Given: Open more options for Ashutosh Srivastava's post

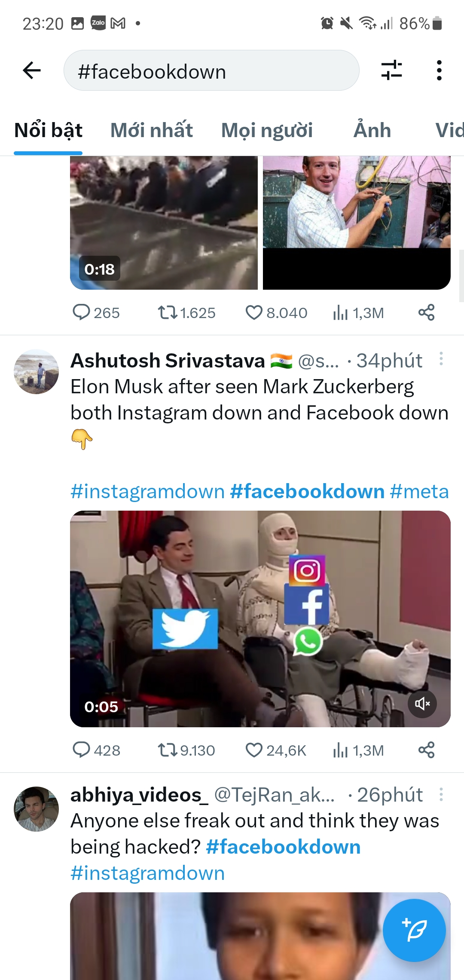Looking at the screenshot, I should (441, 359).
